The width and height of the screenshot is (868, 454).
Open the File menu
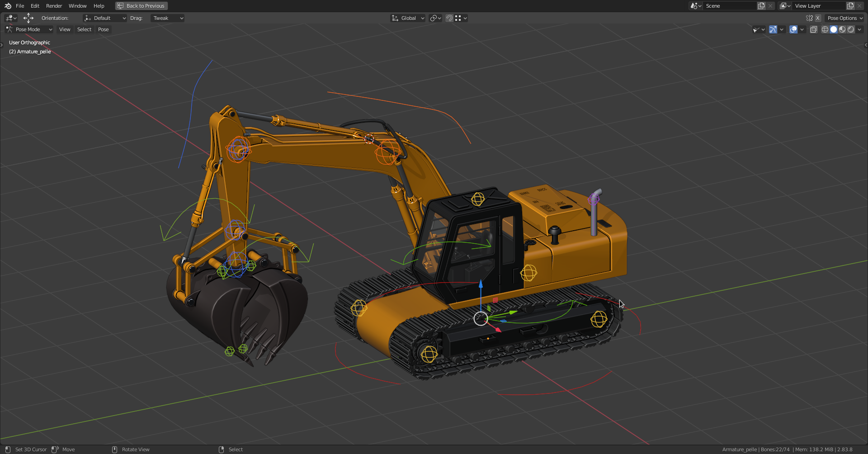[x=20, y=6]
